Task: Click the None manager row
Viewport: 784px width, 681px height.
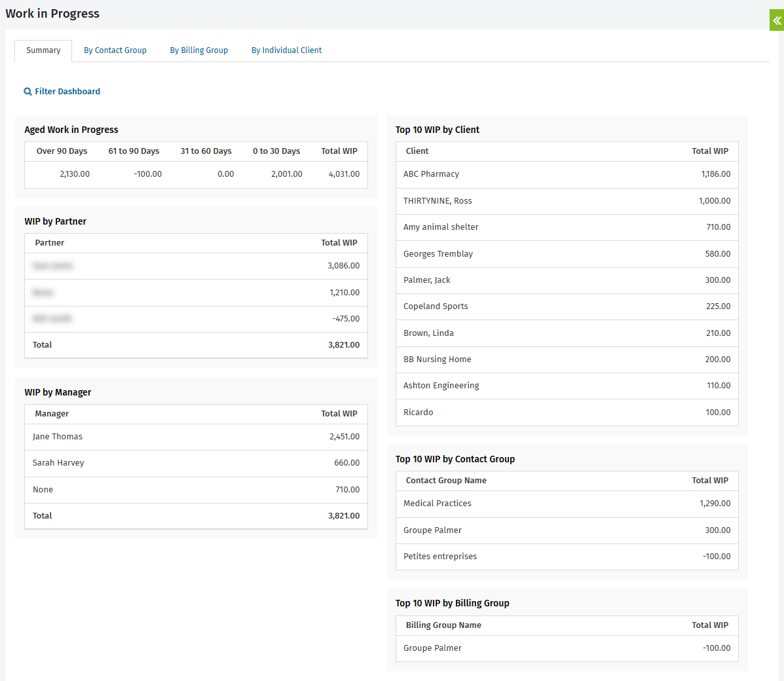Action: point(196,490)
